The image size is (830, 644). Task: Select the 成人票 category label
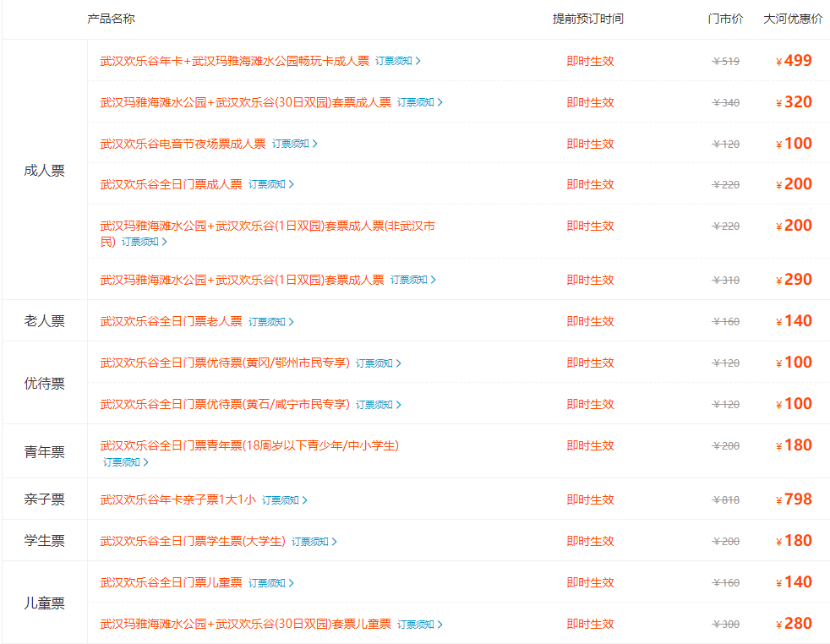coord(45,171)
